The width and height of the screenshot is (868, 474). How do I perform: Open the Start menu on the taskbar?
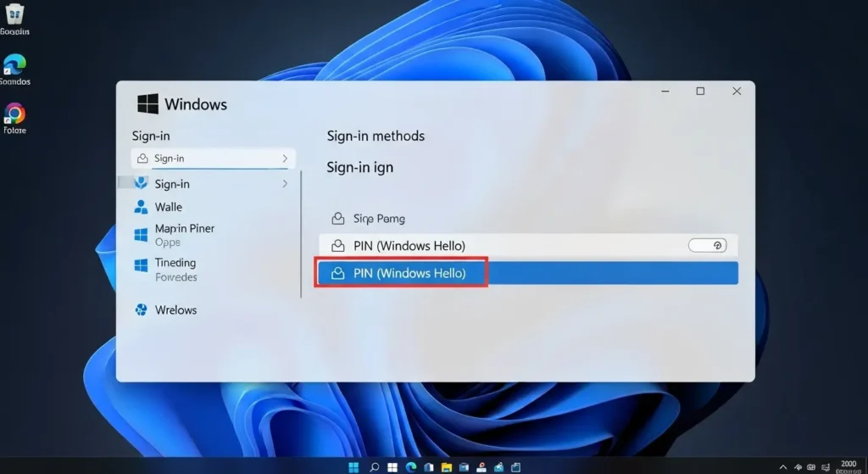coord(353,467)
